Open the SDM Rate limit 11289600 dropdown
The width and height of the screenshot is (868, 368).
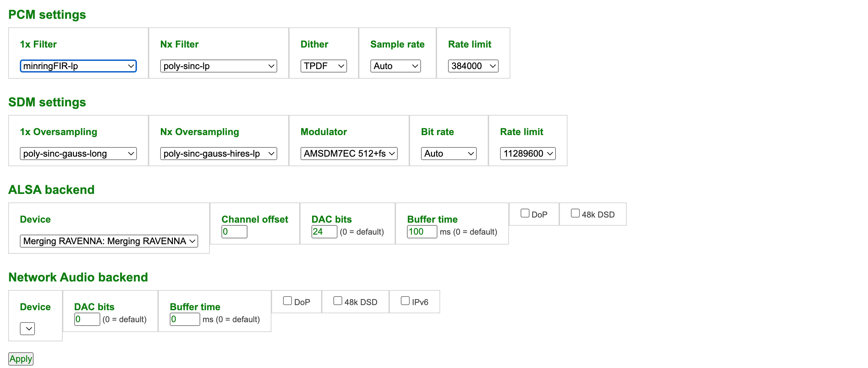[x=527, y=154]
